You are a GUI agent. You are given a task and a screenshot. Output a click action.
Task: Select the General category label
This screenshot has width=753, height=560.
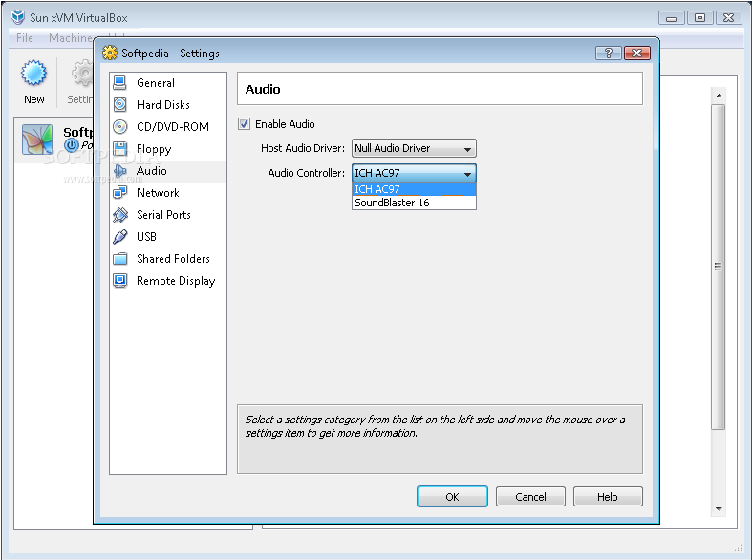(156, 82)
